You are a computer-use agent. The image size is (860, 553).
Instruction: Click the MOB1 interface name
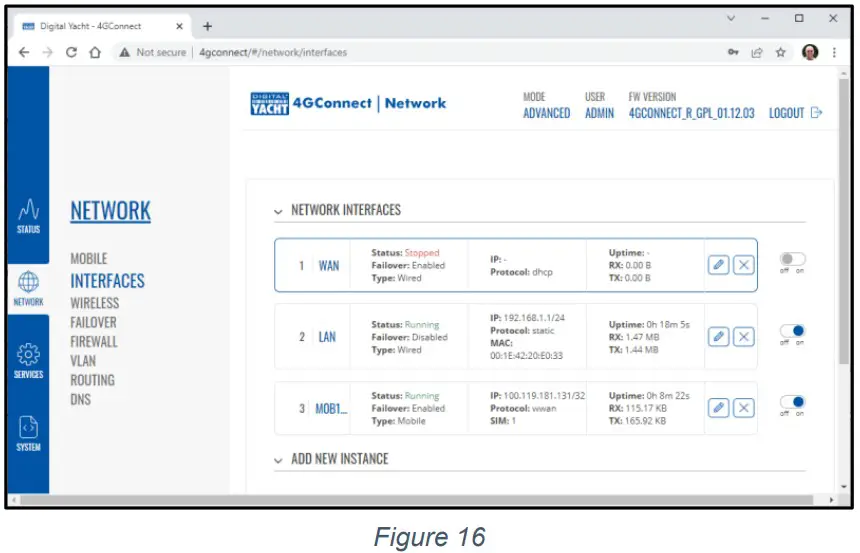click(x=331, y=409)
